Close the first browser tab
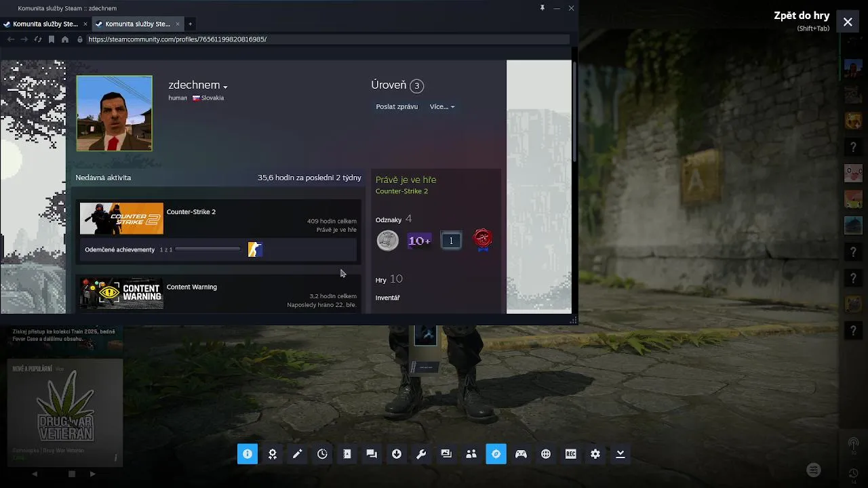 click(85, 24)
